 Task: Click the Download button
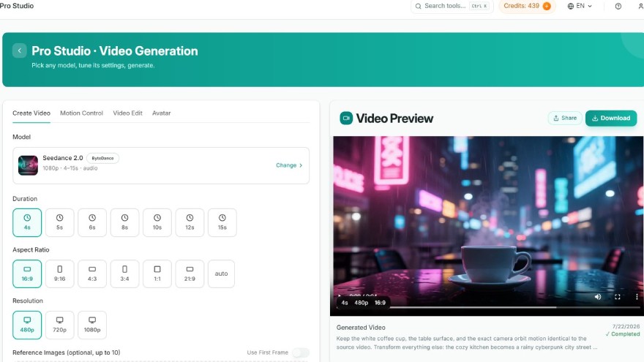click(x=611, y=118)
